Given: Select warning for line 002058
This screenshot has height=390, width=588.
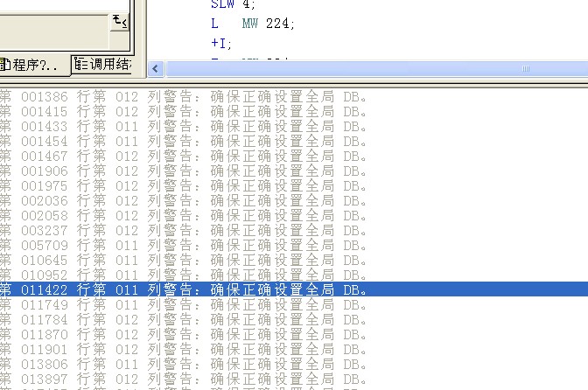Looking at the screenshot, I should pyautogui.click(x=294, y=216).
